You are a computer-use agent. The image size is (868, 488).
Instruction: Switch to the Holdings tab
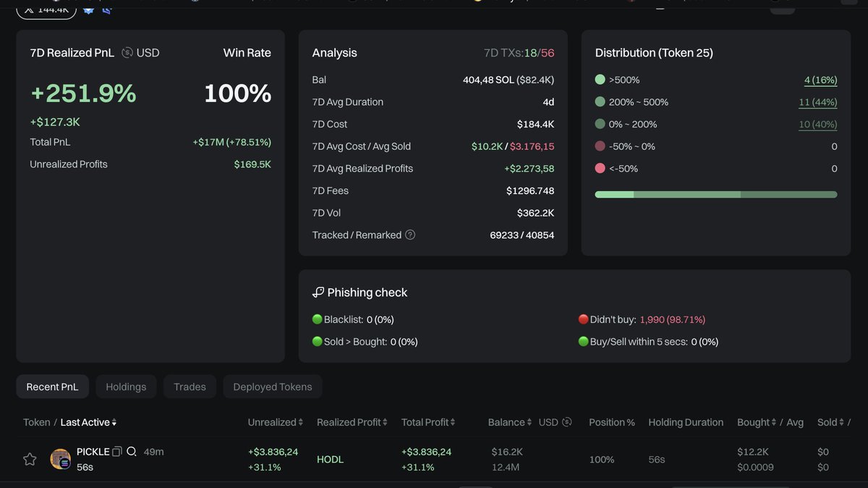pyautogui.click(x=126, y=387)
